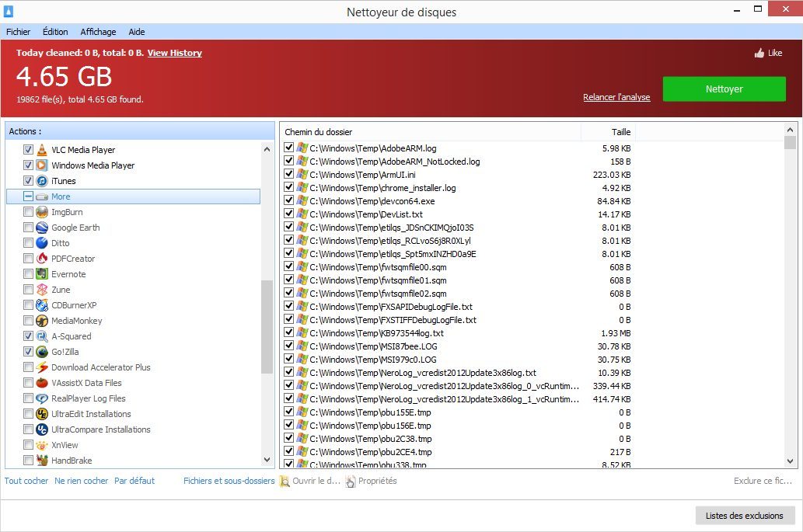Open the Affichage menu
The image size is (803, 532).
[98, 32]
